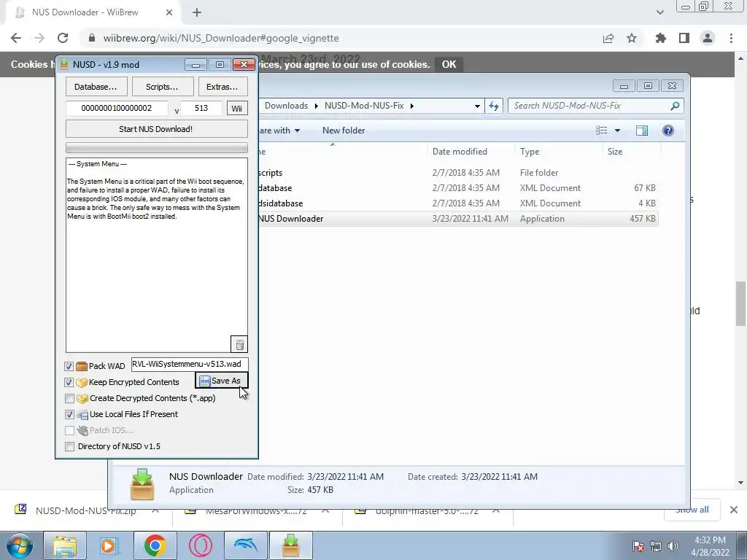
Task: Click the trash icon to clear the log
Action: click(x=239, y=344)
